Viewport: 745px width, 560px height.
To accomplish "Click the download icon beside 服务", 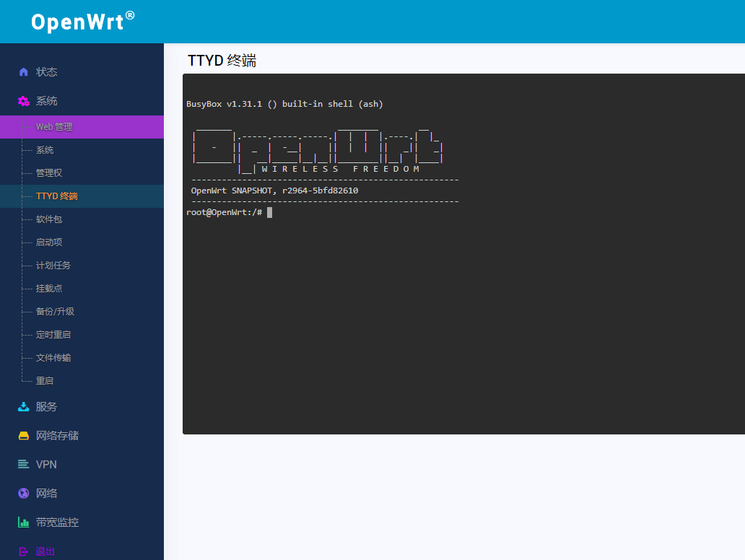I will pos(23,406).
